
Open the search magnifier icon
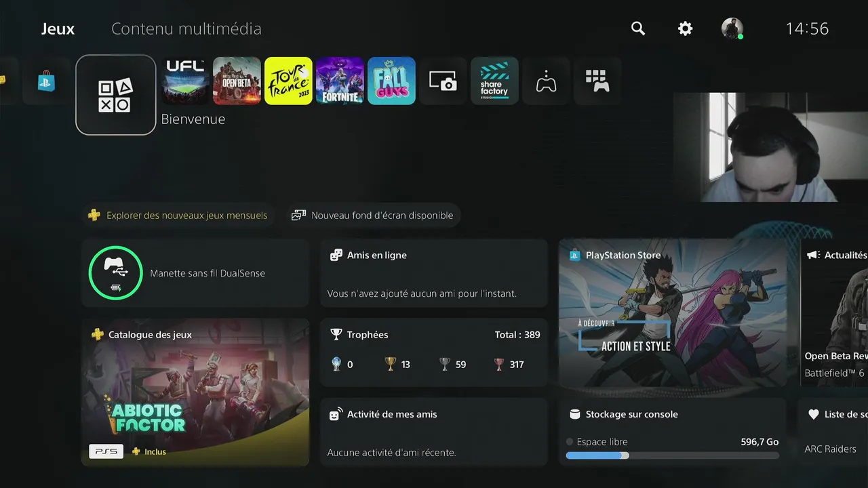pos(638,28)
